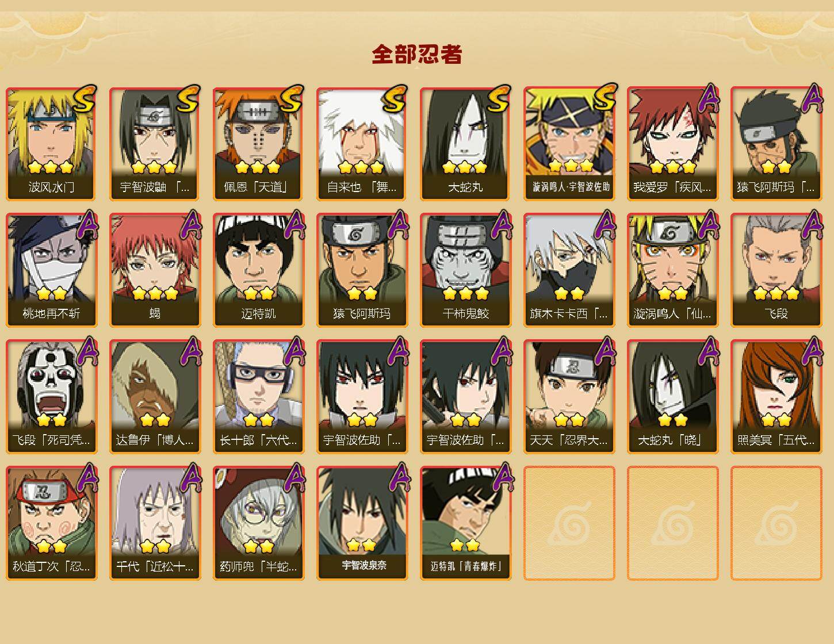The width and height of the screenshot is (834, 644).
Task: Select the 桃地再不斩 ninja card
Action: [x=51, y=270]
